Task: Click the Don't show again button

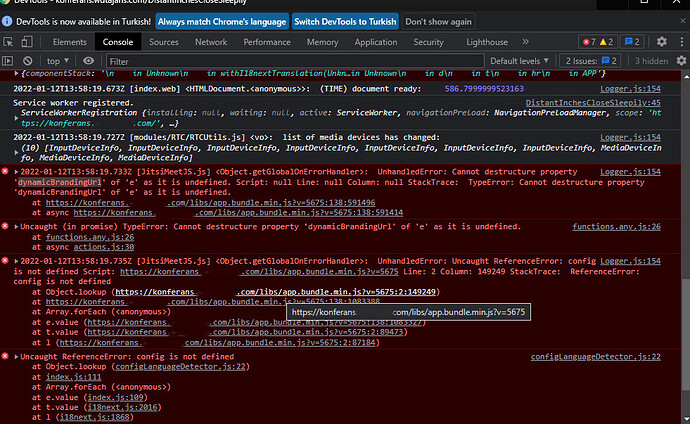Action: point(438,22)
